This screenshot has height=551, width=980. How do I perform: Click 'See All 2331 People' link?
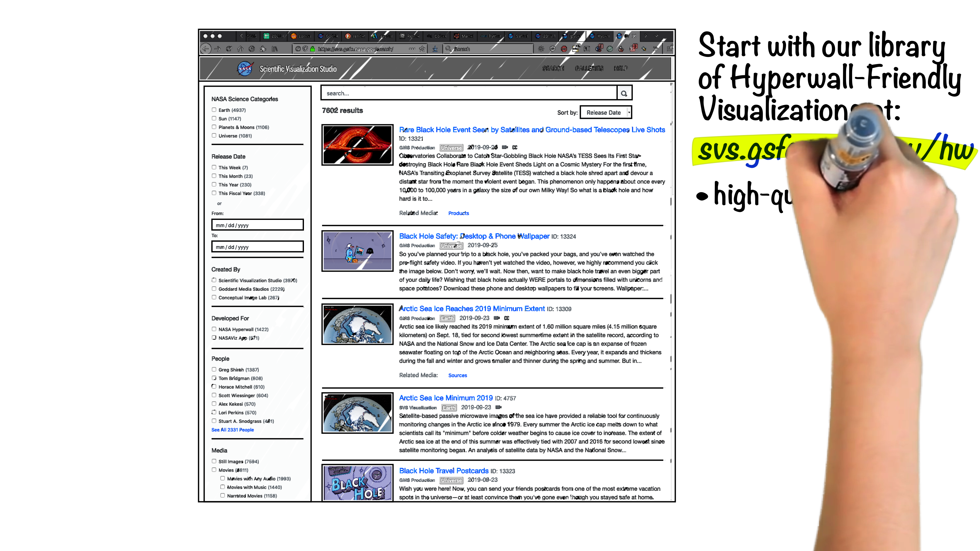[232, 430]
